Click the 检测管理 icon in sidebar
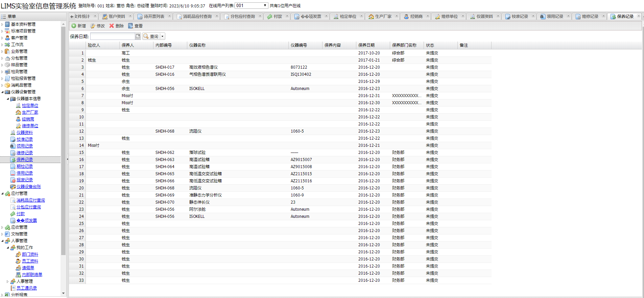The width and height of the screenshot is (644, 298). click(7, 72)
